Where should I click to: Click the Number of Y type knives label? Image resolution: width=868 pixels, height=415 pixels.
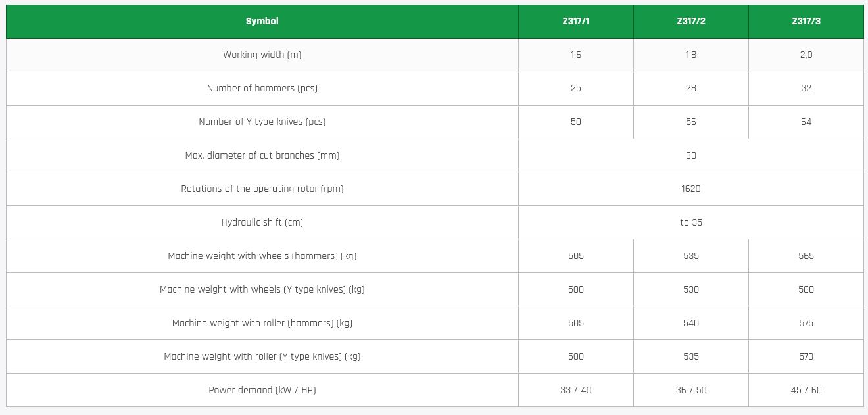262,122
